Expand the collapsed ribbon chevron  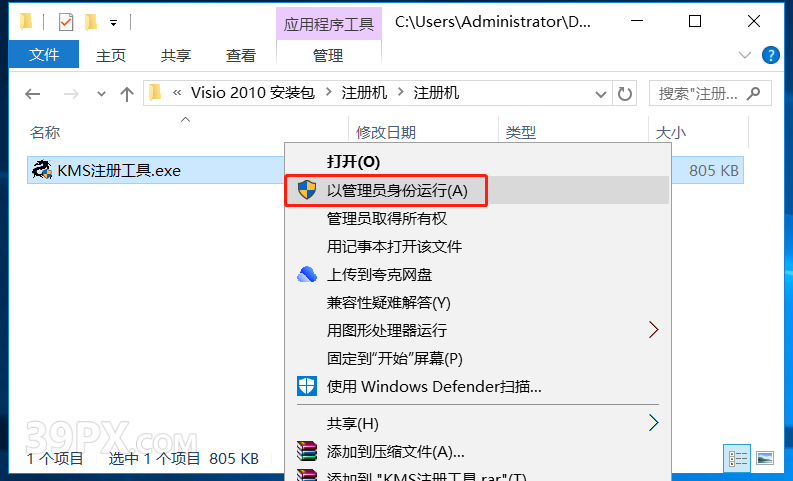[744, 55]
